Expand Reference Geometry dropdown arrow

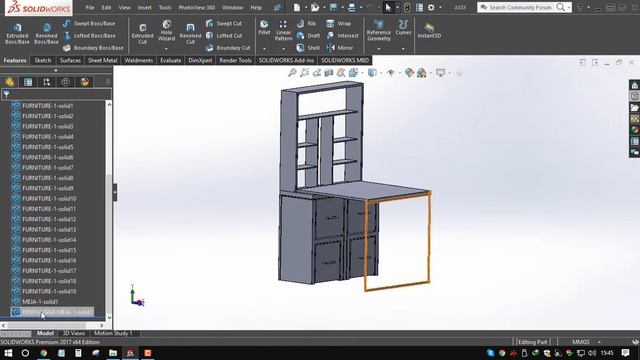coord(378,49)
